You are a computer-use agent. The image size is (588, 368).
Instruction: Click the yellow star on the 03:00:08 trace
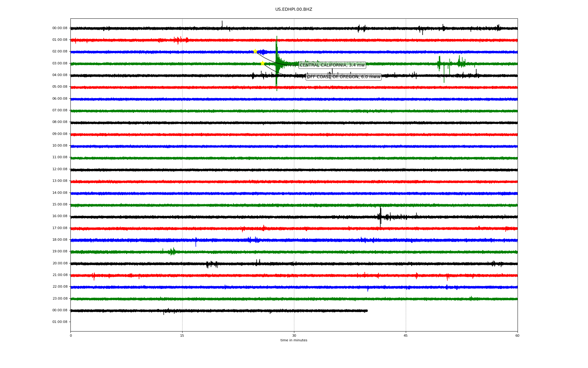(262, 63)
